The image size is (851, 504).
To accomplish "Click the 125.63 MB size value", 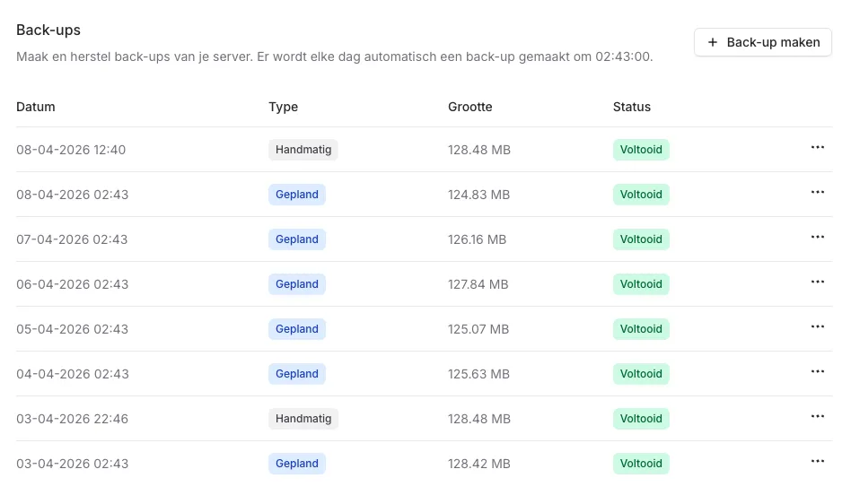I will tap(478, 374).
